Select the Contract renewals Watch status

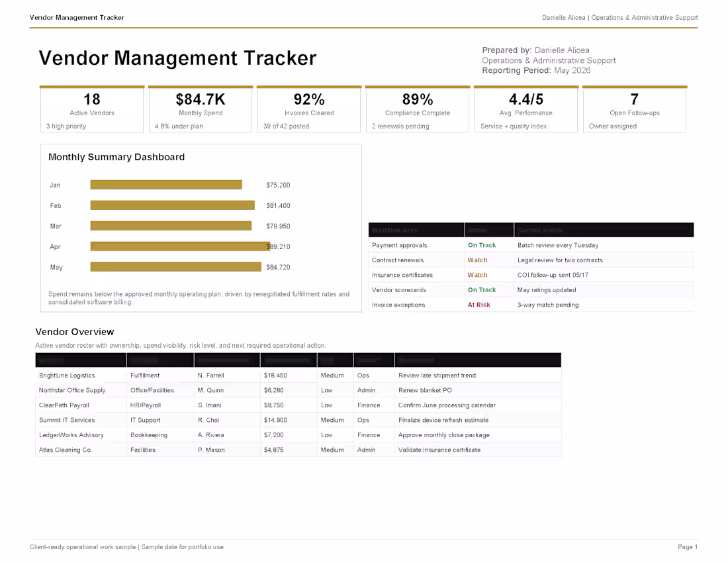click(x=477, y=260)
